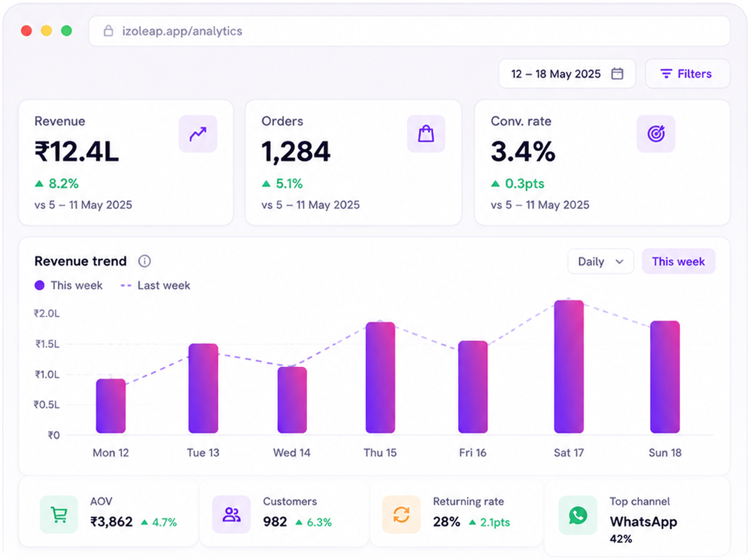Click the 1,284 orders value
Viewport: 751px width, 560px height.
pos(296,152)
